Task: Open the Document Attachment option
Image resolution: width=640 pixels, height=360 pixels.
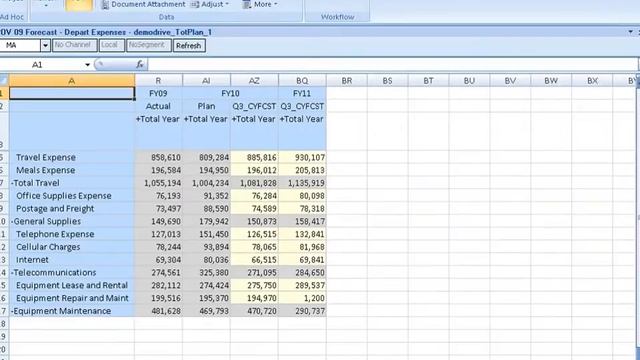Action: (x=143, y=4)
